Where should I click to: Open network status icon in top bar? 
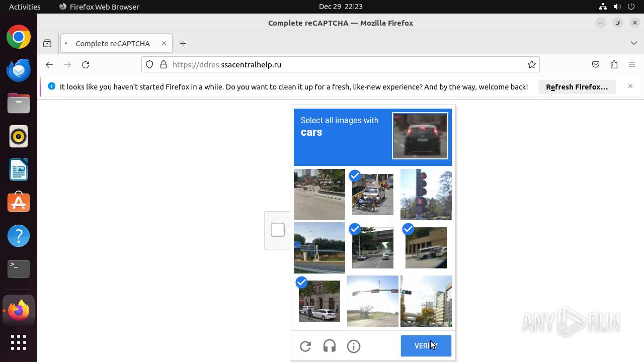(x=603, y=7)
